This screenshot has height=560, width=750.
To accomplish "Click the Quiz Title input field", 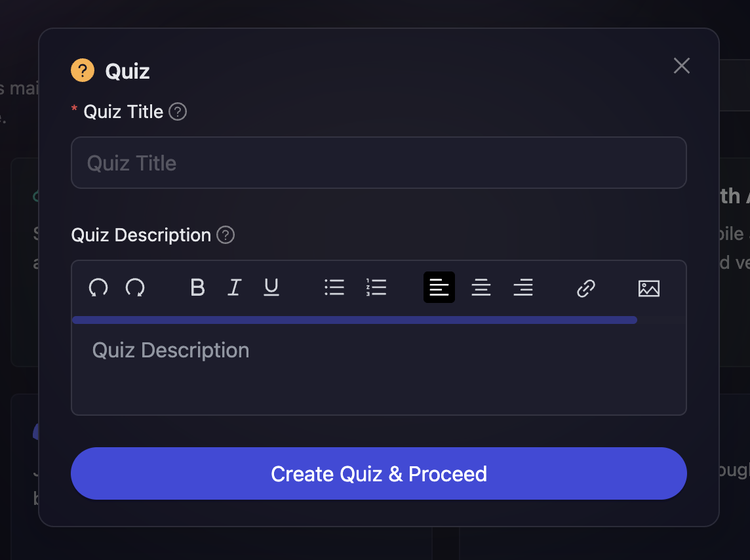I will tap(378, 163).
